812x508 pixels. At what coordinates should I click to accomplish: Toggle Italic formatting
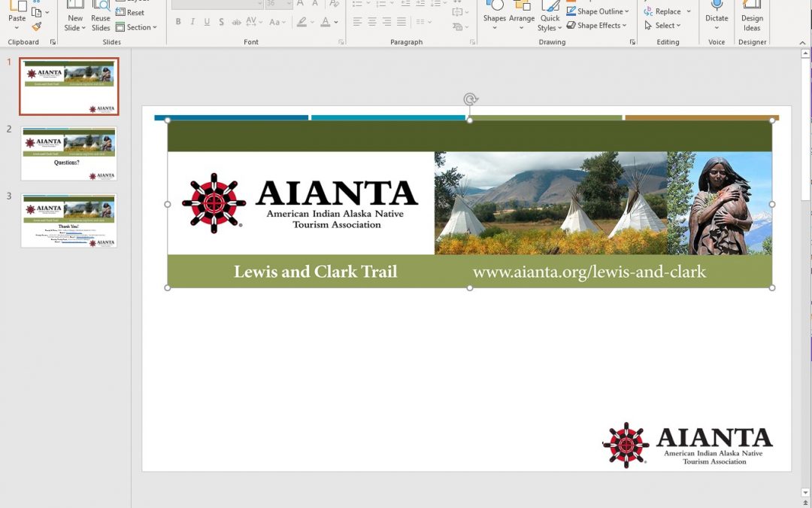click(192, 22)
